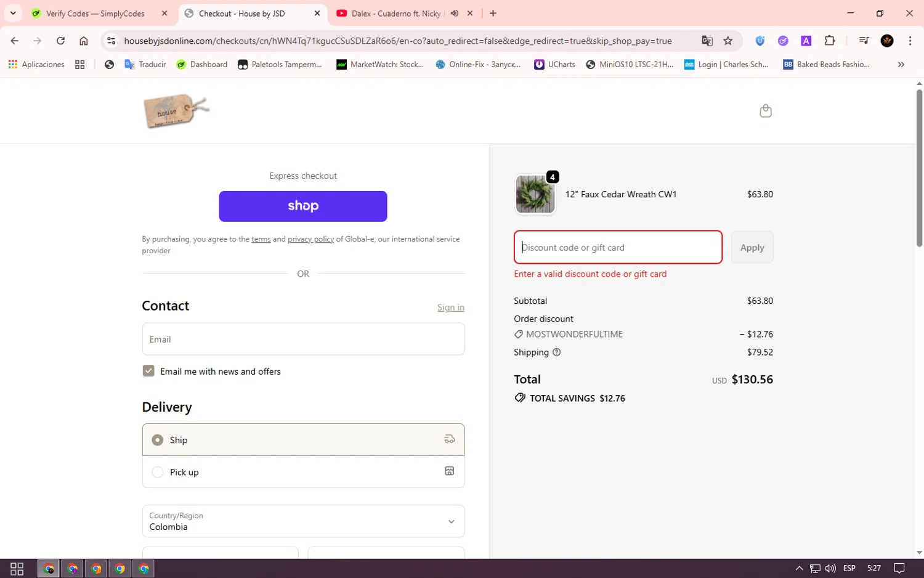View site information icon in address bar
The image size is (924, 578).
111,41
